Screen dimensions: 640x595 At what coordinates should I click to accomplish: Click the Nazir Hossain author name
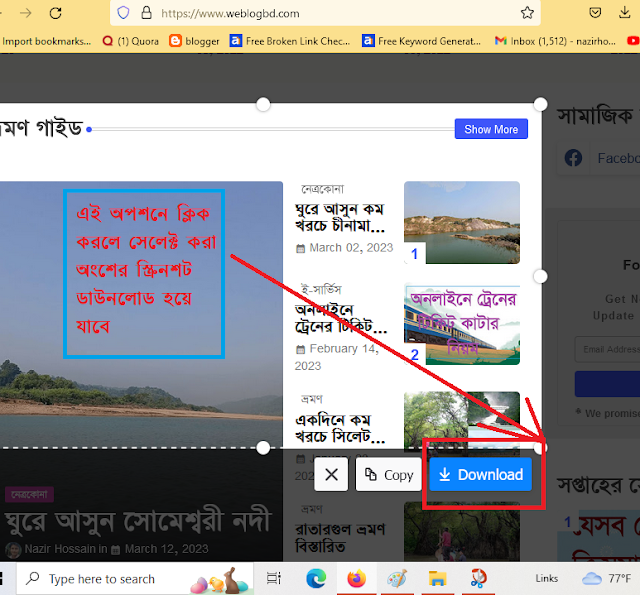tap(60, 549)
